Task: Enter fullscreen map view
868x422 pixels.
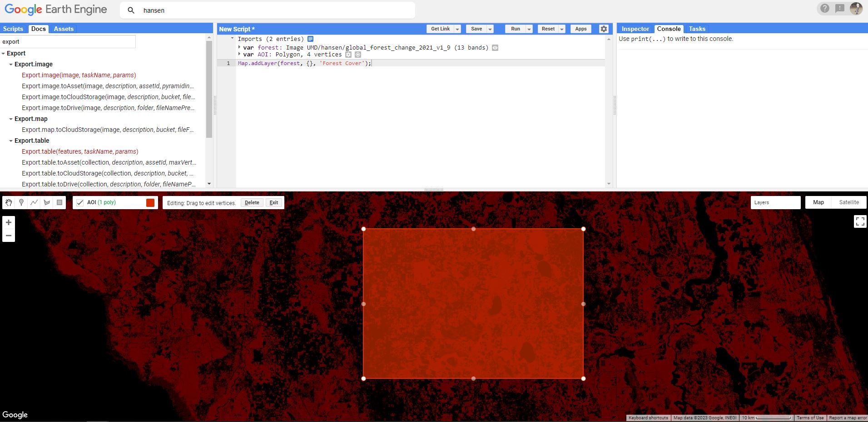Action: coord(860,221)
